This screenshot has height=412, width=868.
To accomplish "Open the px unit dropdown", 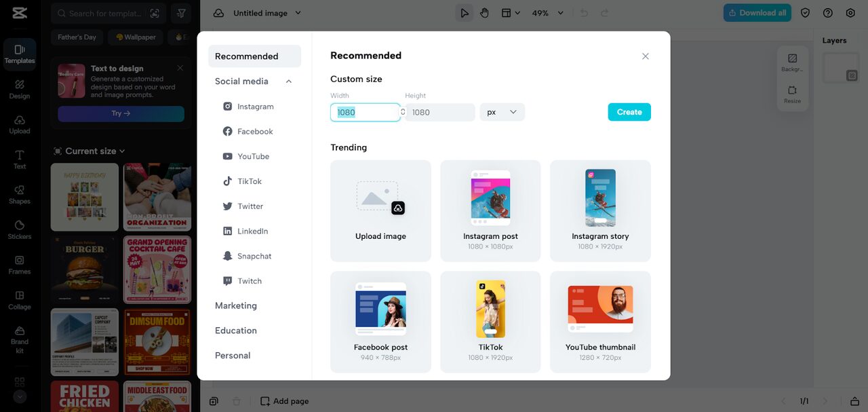I will [502, 112].
